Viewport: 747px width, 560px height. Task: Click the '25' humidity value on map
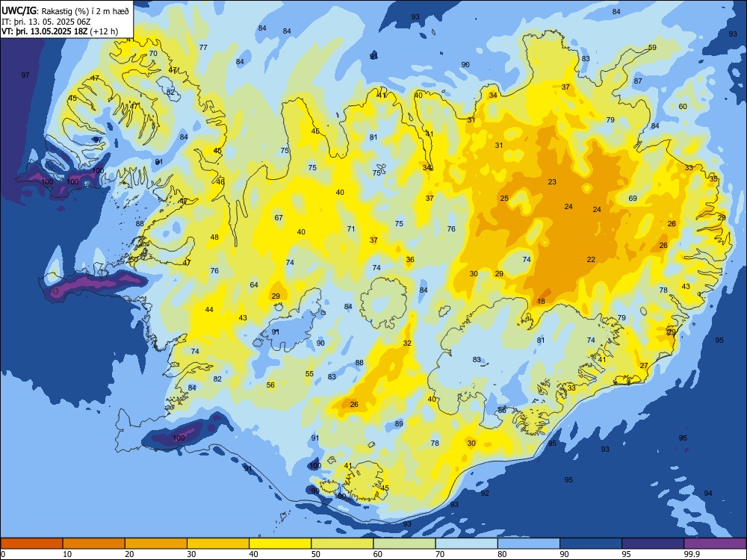pos(504,199)
